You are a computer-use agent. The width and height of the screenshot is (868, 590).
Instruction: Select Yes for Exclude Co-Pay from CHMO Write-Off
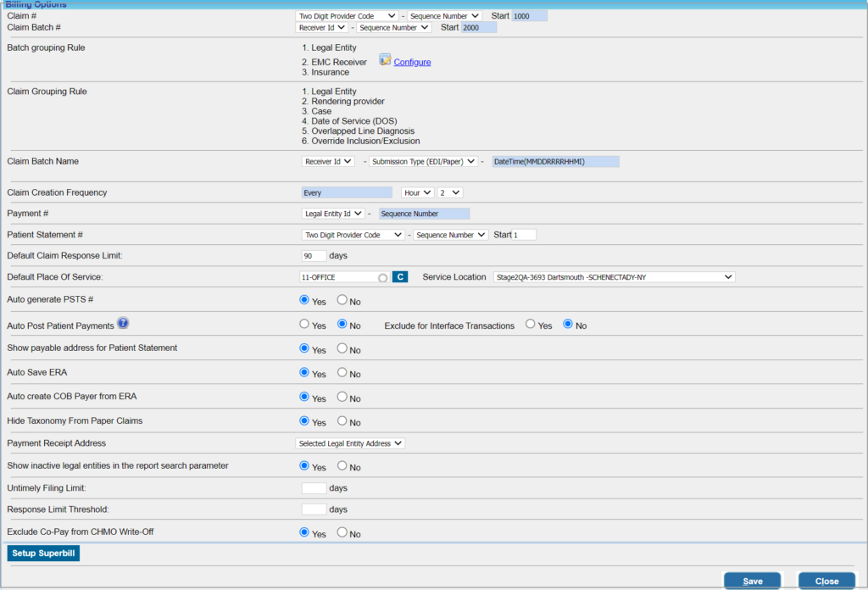click(x=304, y=532)
